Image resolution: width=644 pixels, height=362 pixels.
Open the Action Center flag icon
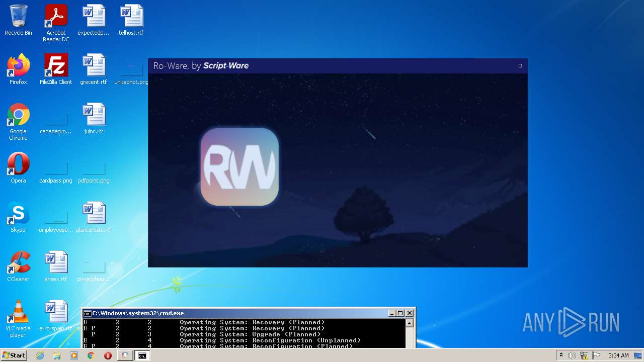(x=596, y=355)
